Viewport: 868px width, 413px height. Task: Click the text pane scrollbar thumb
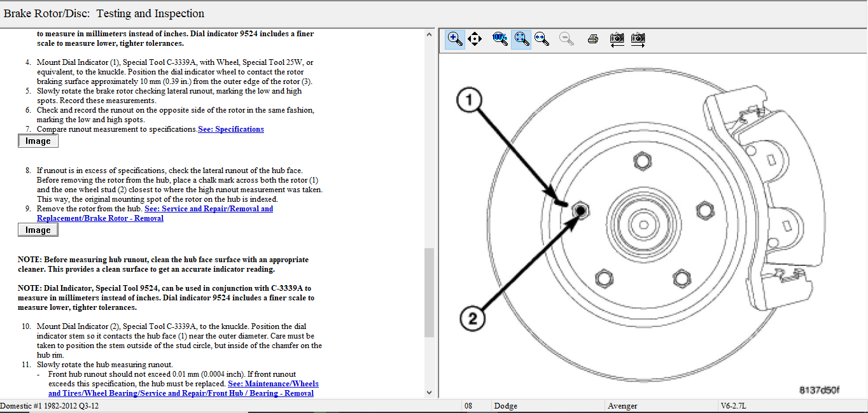[x=430, y=291]
